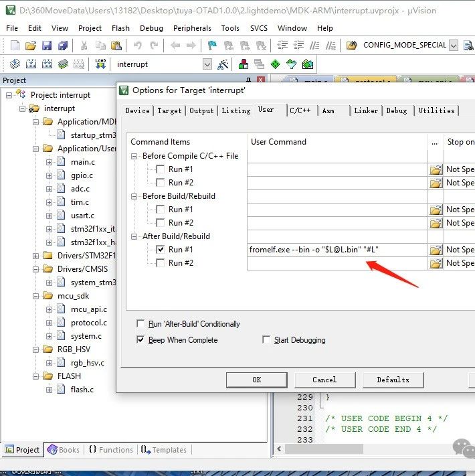
Task: Click the Save toolbar icon
Action: point(47,46)
